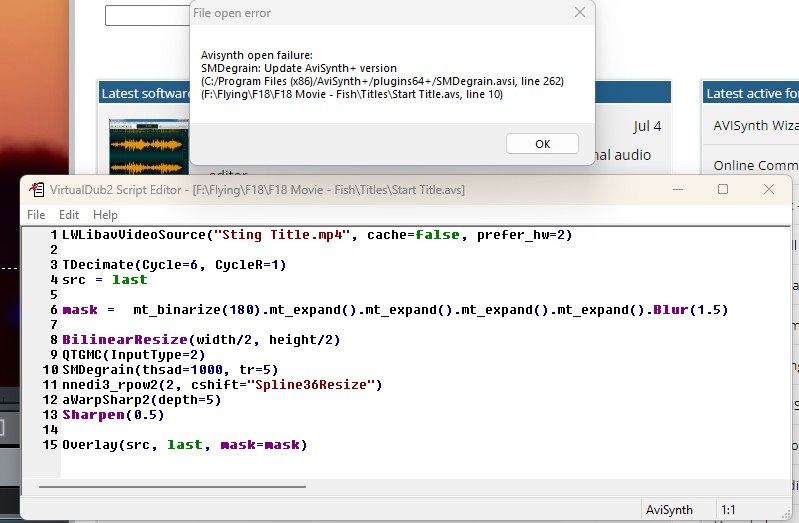Viewport: 799px width, 523px height.
Task: Click the resize grip of the Script Editor
Action: 786,515
